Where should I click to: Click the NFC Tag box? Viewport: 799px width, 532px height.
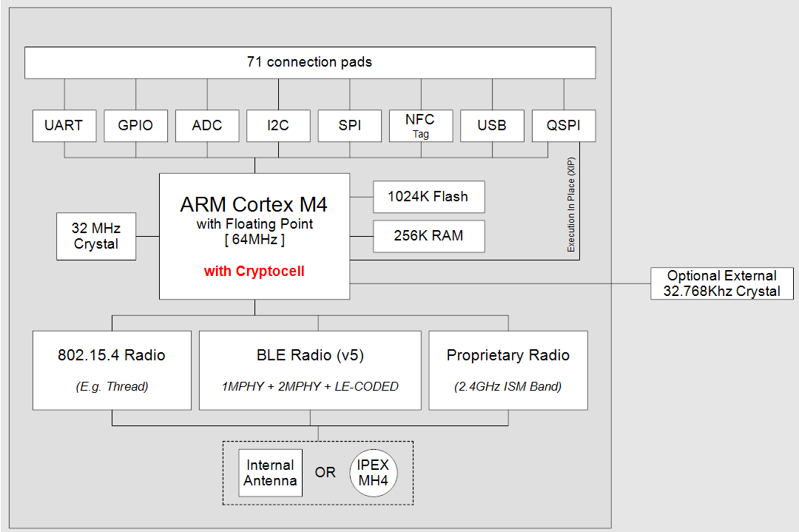(420, 126)
